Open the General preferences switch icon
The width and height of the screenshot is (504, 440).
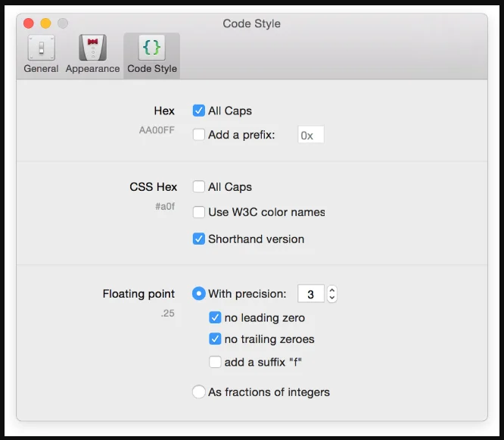point(41,48)
